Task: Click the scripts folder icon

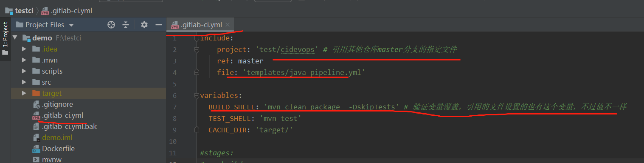Action: [x=36, y=71]
